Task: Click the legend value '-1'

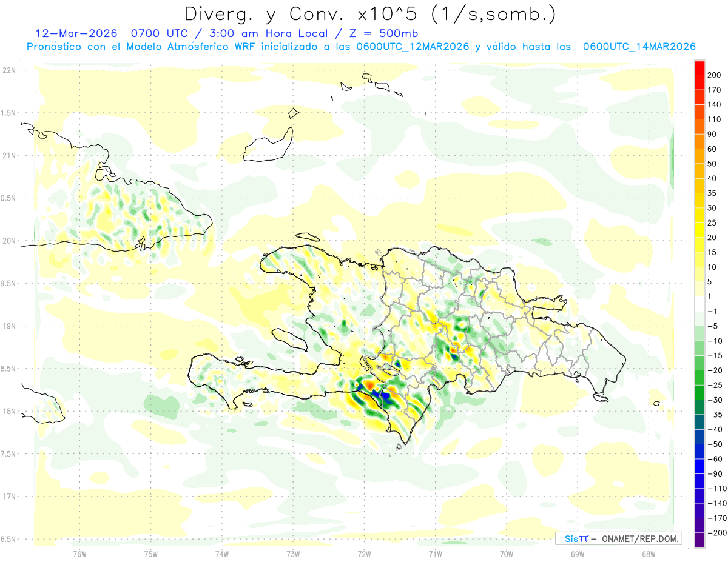Action: pyautogui.click(x=712, y=311)
